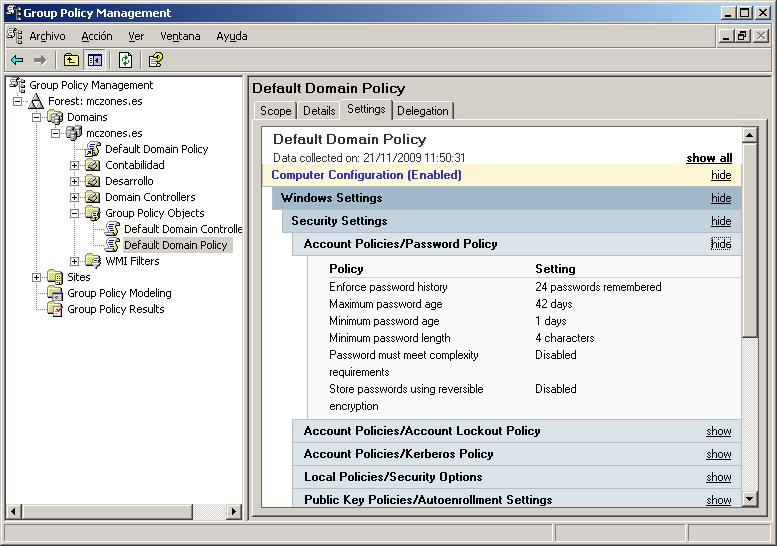The image size is (777, 546).
Task: Hide the Password Policy section
Action: pos(721,244)
